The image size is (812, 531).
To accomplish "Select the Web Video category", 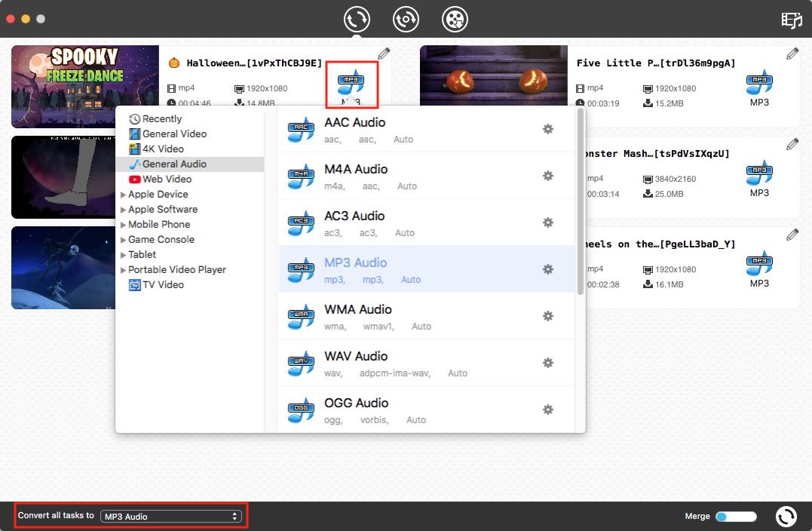I will point(167,179).
